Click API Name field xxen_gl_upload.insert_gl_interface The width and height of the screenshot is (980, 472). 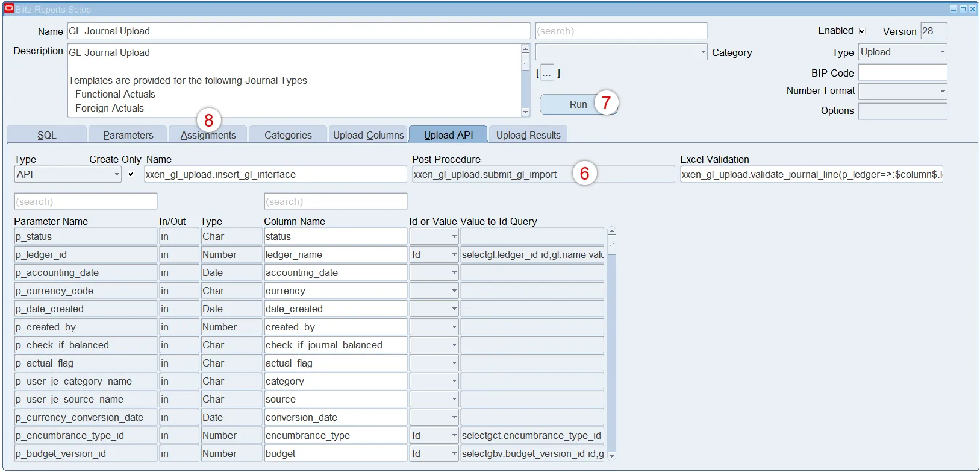click(276, 174)
